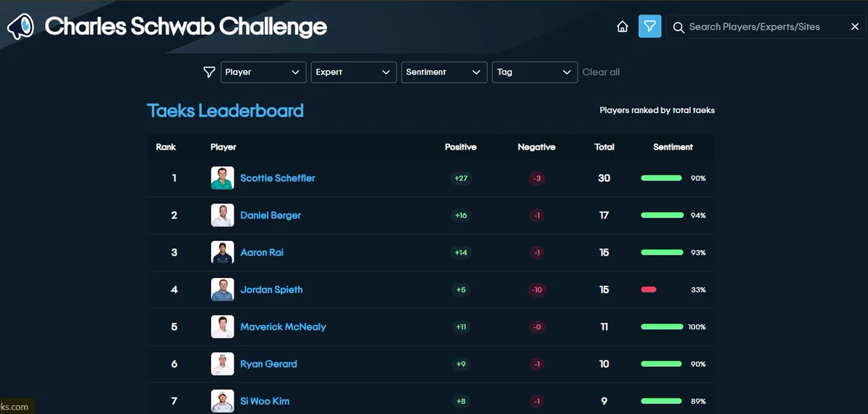Click Berger's total value 17
This screenshot has width=868, height=414.
pos(604,216)
